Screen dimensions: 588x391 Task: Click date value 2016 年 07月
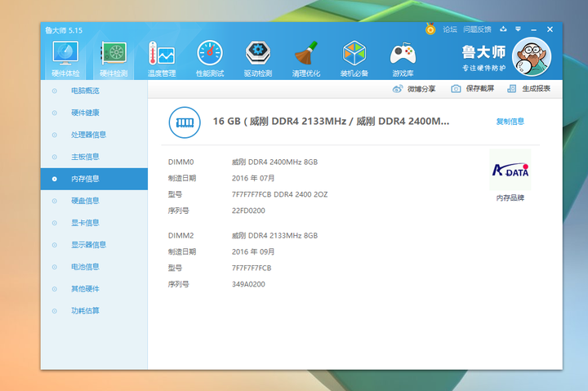(x=253, y=179)
